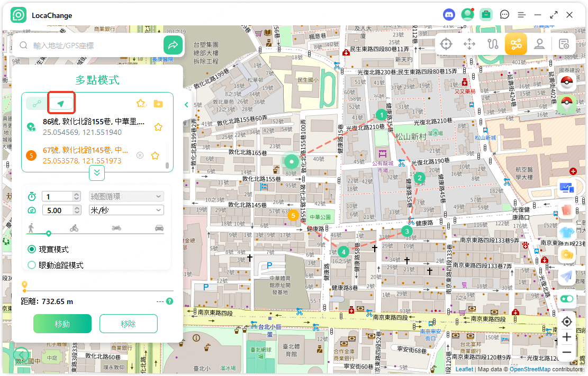Image resolution: width=588 pixels, height=376 pixels.
Task: Click the round back arrow at the map's bottom-left
Action: (x=21, y=354)
